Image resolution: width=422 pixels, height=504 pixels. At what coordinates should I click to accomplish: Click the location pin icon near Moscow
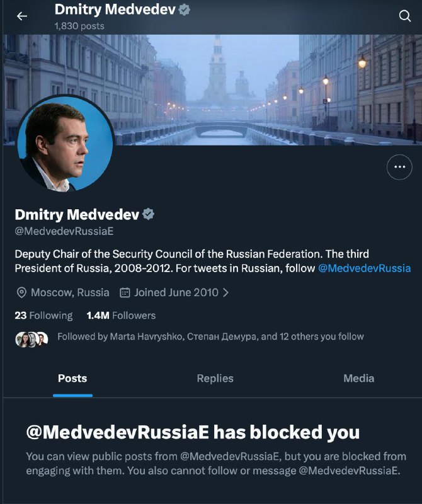pyautogui.click(x=21, y=292)
